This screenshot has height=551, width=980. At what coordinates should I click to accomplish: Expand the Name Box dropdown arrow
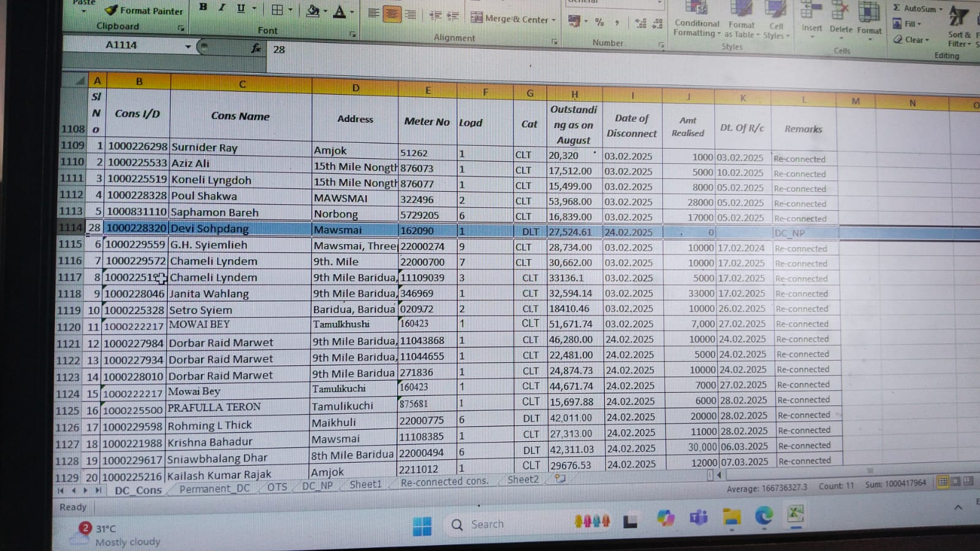[188, 47]
